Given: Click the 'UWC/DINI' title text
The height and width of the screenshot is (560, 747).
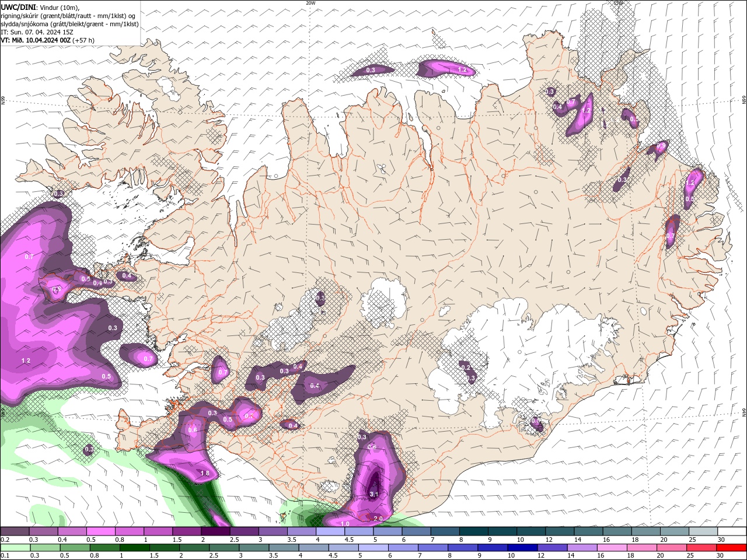Looking at the screenshot, I should pos(18,7).
